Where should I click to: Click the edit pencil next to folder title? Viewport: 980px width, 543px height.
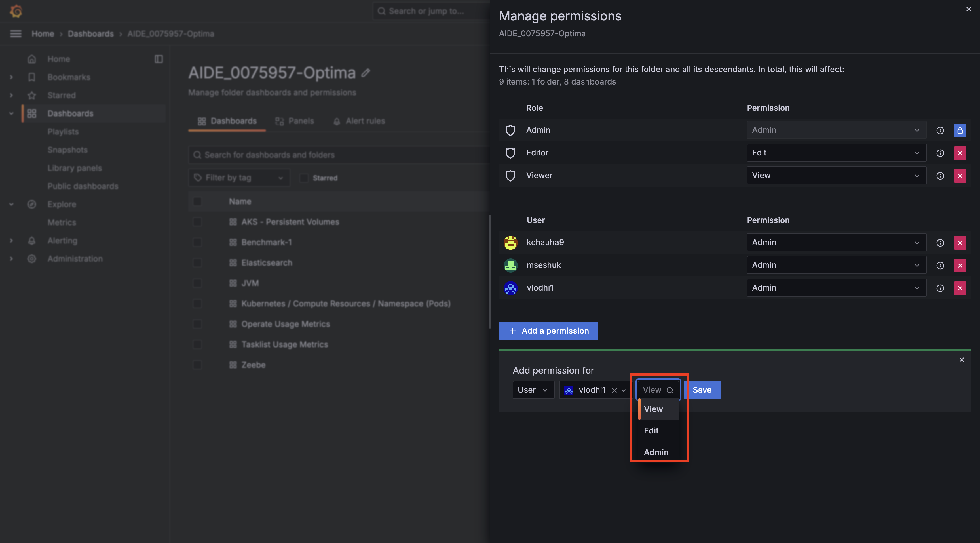[x=366, y=73]
